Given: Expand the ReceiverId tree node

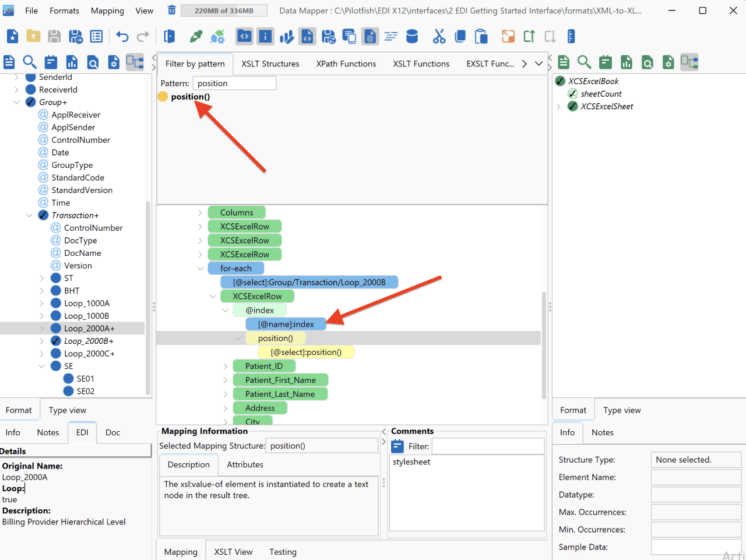Looking at the screenshot, I should pos(16,90).
